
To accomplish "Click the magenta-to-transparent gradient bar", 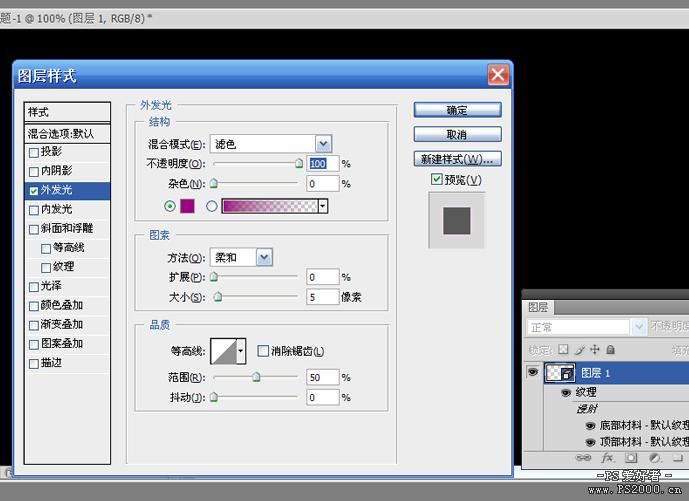I will [x=270, y=206].
